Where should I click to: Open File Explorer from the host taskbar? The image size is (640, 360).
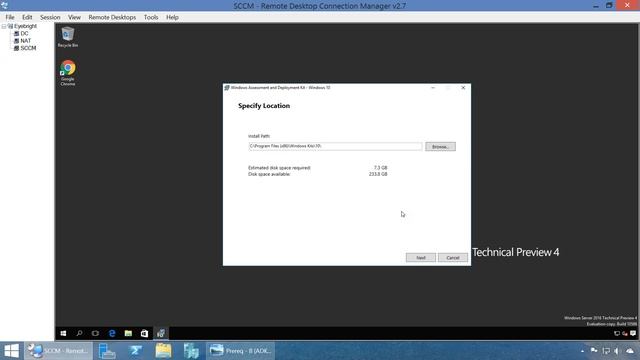[163, 351]
